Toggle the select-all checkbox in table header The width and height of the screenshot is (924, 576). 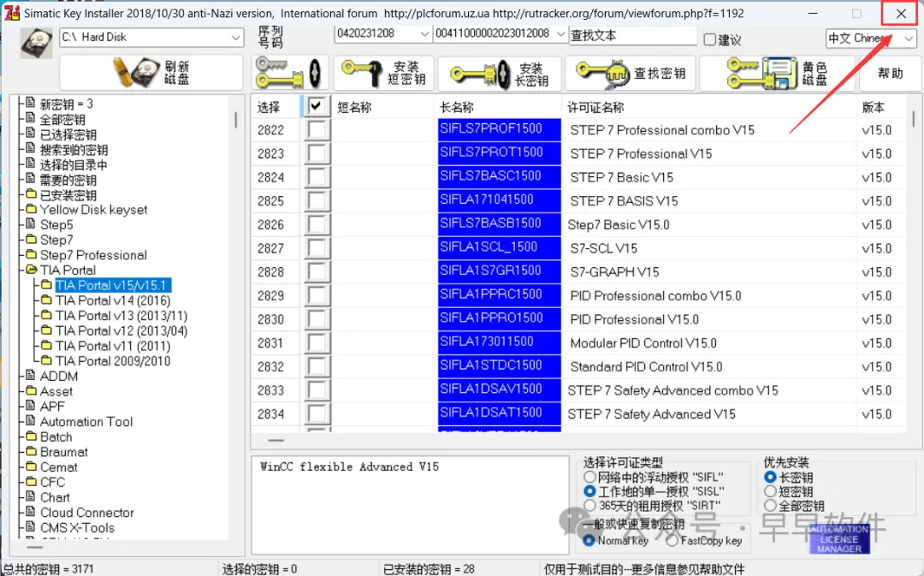click(316, 106)
